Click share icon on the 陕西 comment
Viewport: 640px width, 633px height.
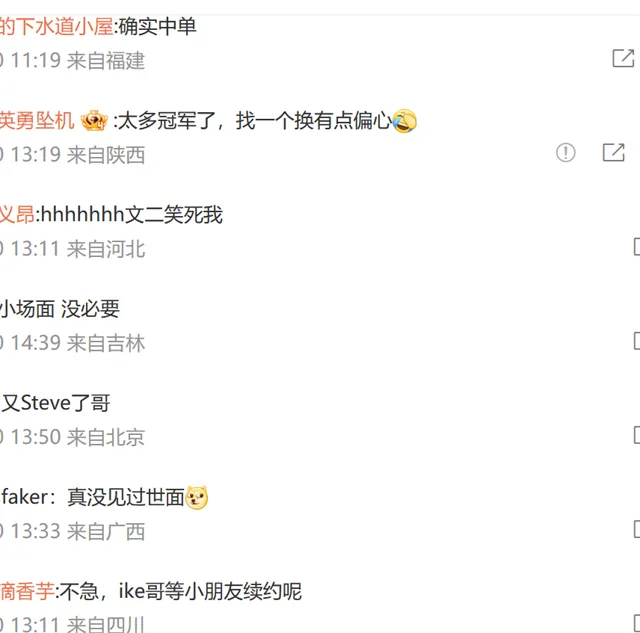(x=613, y=152)
